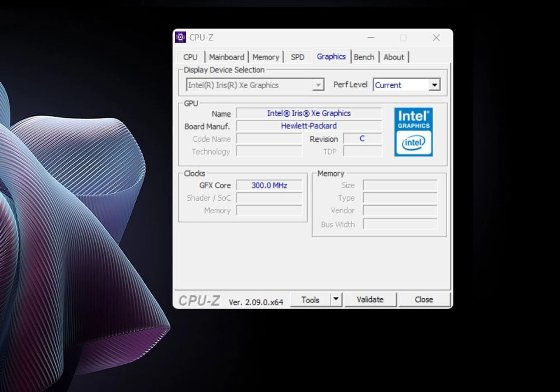Show the About tab
The image size is (560, 392).
coord(394,57)
